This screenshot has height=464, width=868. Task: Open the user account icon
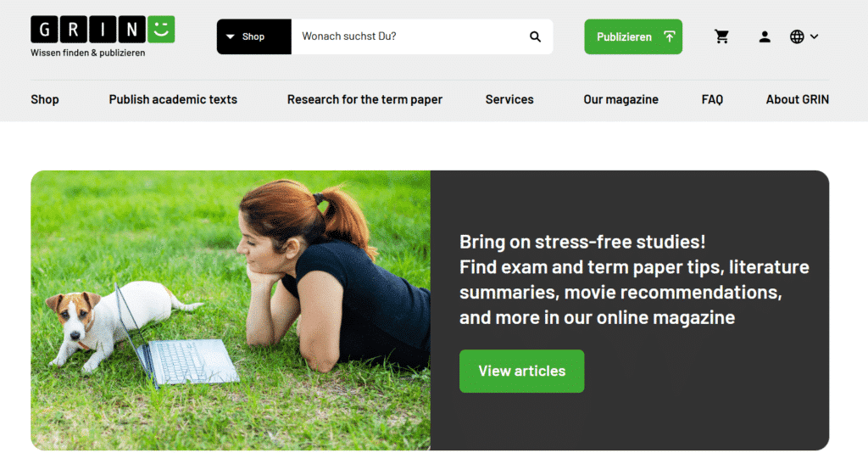[x=765, y=36]
